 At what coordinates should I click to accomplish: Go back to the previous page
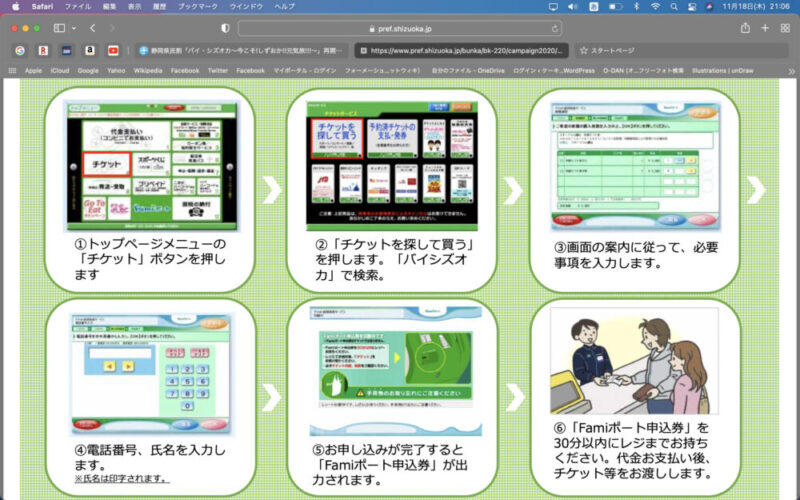coord(92,28)
